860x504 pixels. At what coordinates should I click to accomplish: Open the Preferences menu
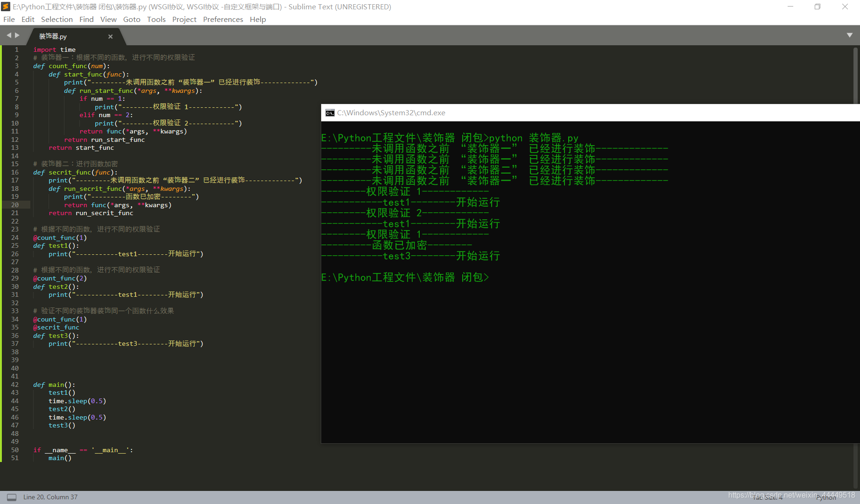223,19
